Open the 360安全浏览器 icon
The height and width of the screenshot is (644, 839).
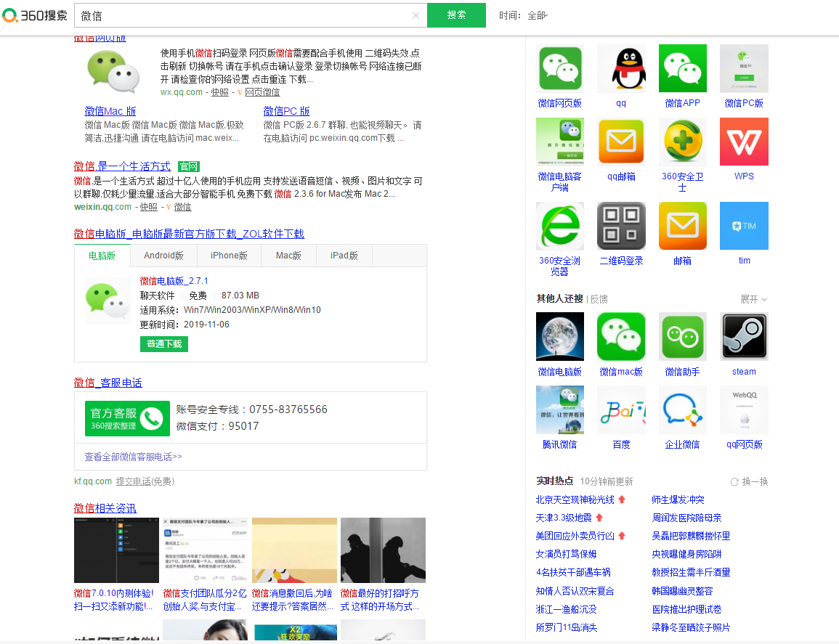pyautogui.click(x=559, y=226)
